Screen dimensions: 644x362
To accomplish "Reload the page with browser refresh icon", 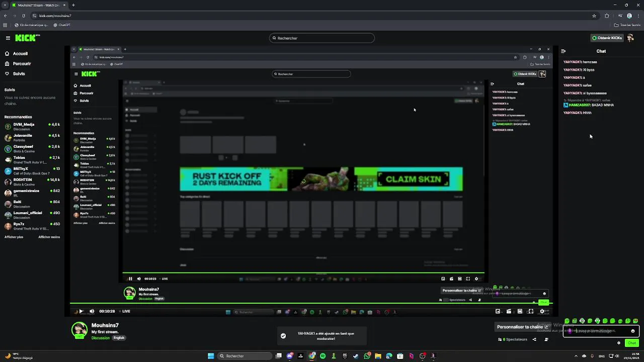I will [23, 16].
